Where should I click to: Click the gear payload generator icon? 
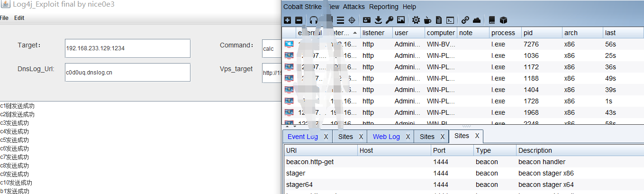tap(416, 20)
